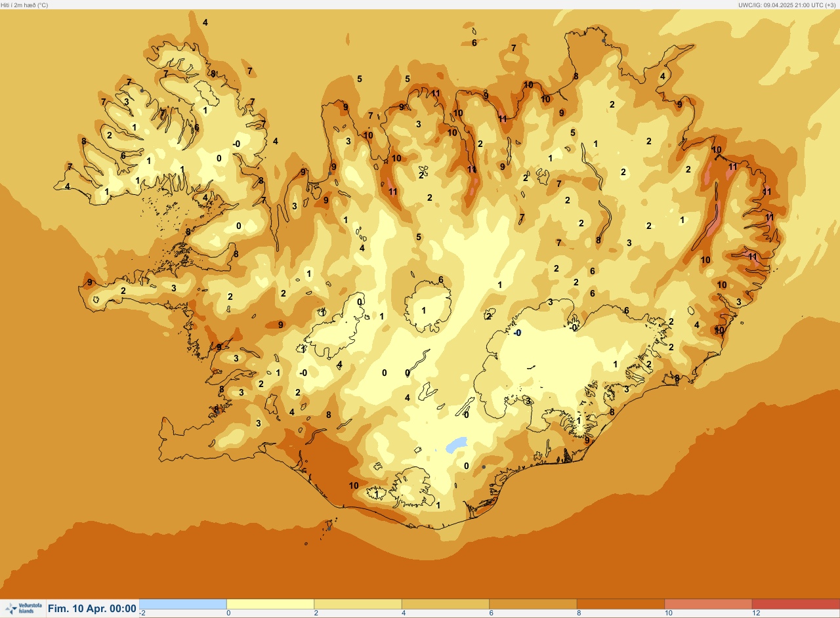Viewport: 840px width, 618px height.
Task: Click the blue '-0' value on the glacier
Action: point(517,333)
